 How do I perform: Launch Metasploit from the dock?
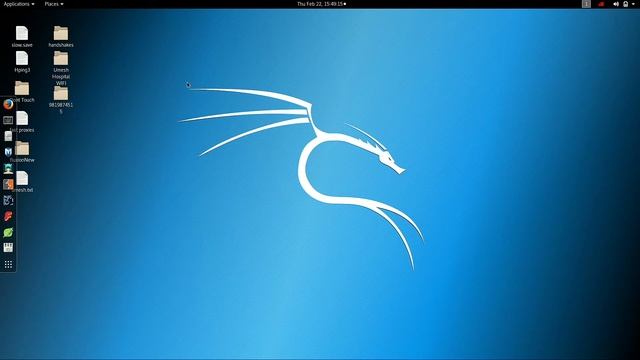pos(8,152)
